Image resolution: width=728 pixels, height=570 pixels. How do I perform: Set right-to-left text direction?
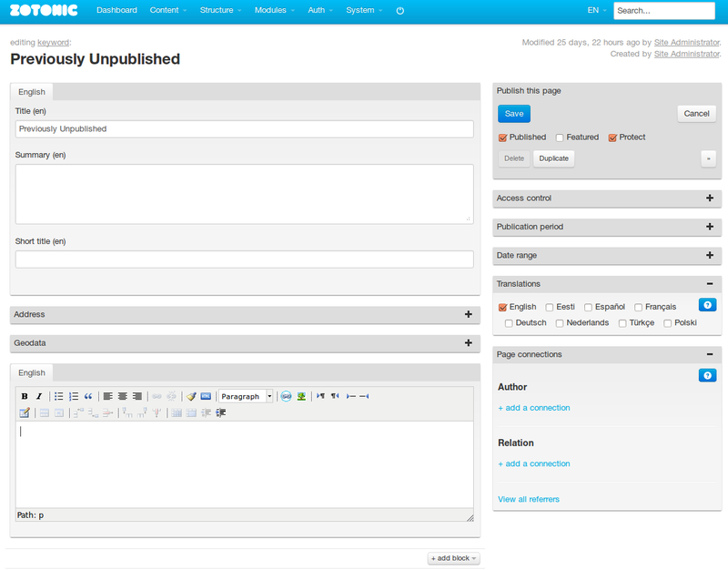tap(335, 396)
